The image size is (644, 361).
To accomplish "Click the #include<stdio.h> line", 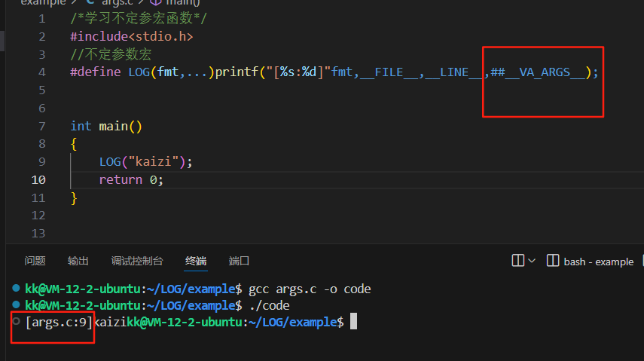I will point(131,37).
